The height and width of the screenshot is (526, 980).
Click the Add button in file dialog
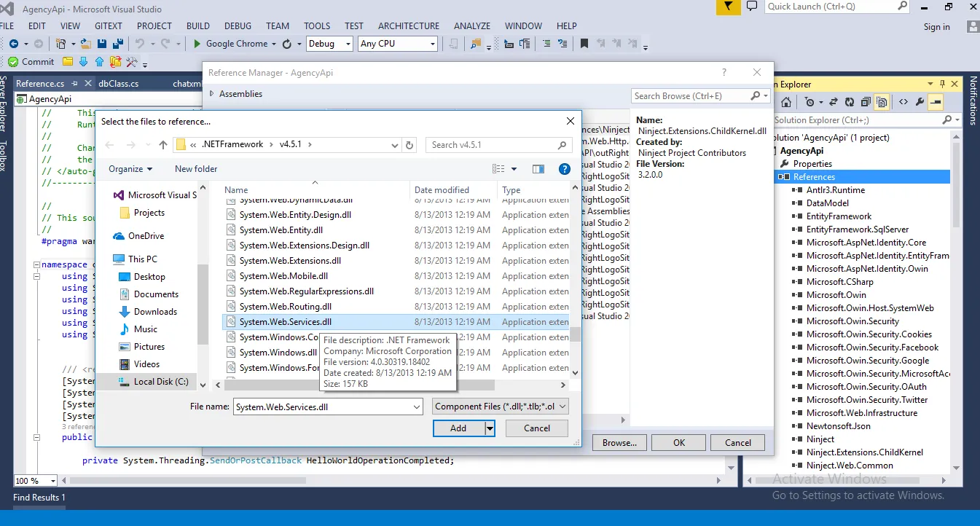click(458, 428)
